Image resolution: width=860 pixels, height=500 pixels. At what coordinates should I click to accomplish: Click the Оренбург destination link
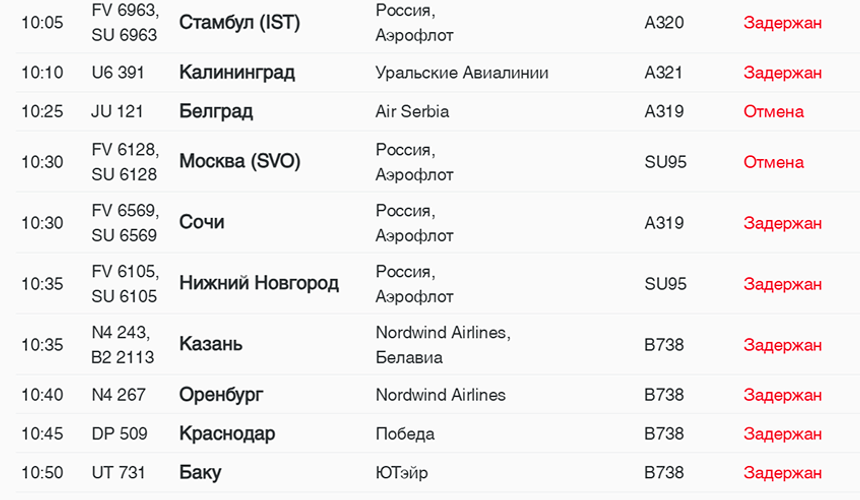coord(221,395)
